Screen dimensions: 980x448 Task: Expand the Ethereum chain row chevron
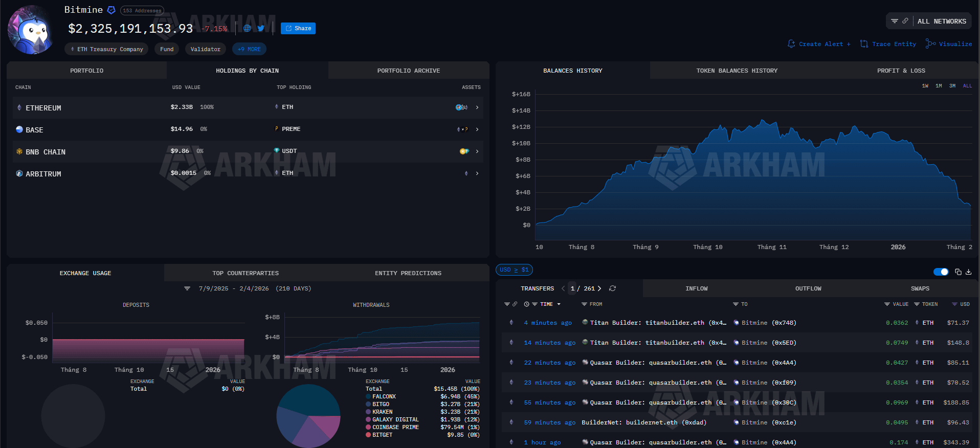tap(477, 107)
